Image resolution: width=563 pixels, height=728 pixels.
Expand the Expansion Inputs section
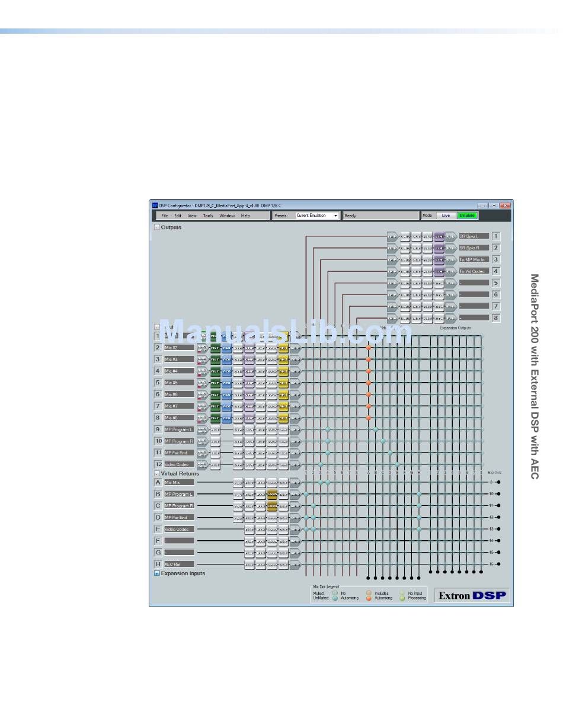(156, 573)
